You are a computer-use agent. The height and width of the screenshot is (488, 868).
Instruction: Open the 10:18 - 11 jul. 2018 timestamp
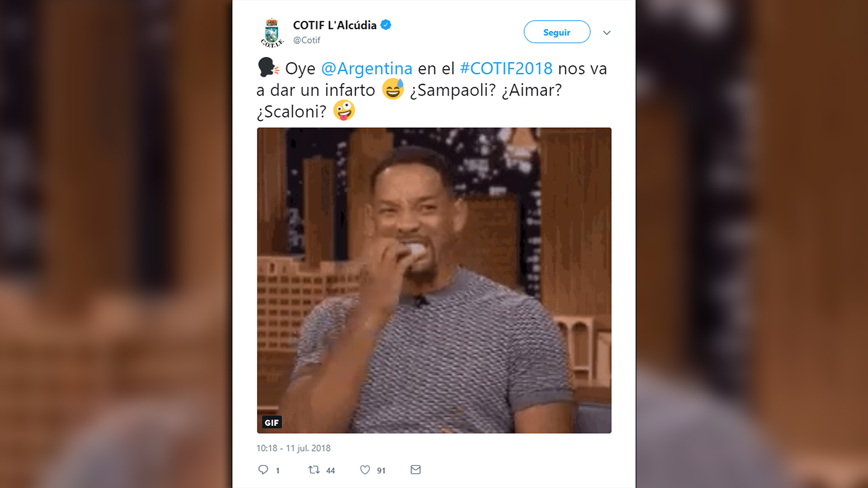(x=293, y=448)
